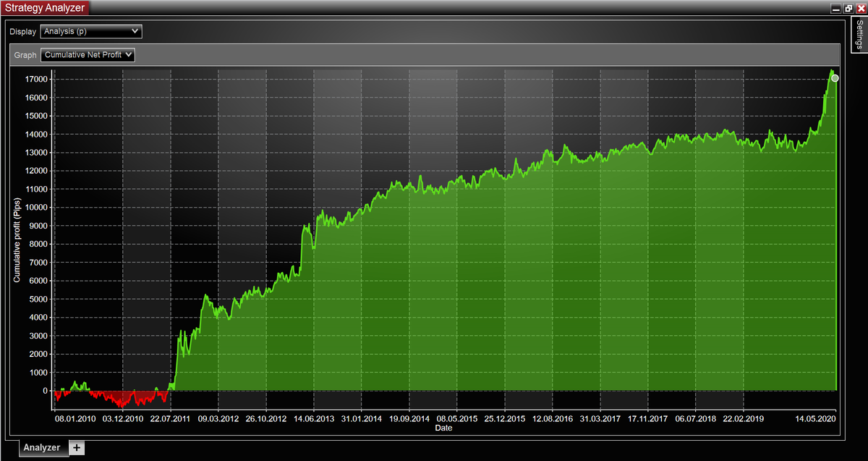Click the 14.06.2013 date label
868x461 pixels.
click(x=314, y=418)
